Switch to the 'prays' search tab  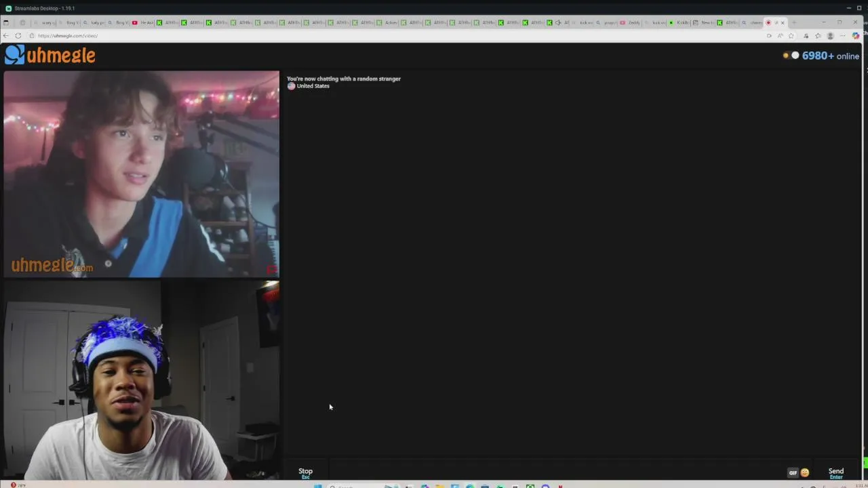(606, 22)
